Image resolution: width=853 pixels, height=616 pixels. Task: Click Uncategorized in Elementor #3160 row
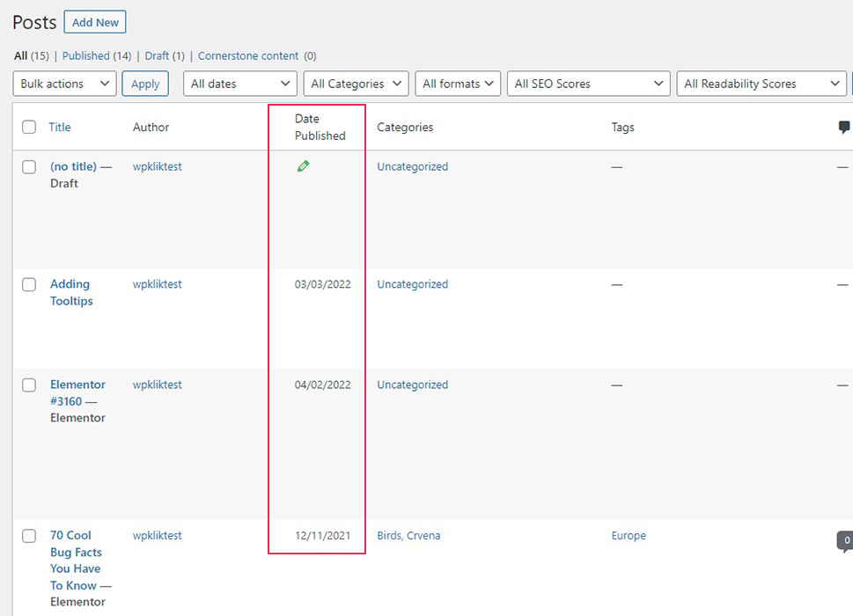(x=412, y=385)
